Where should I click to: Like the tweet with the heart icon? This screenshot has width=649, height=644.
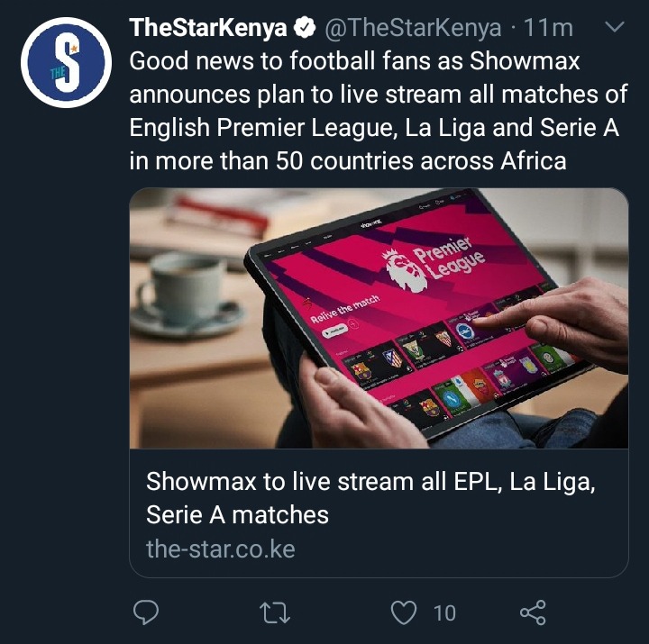(x=404, y=612)
